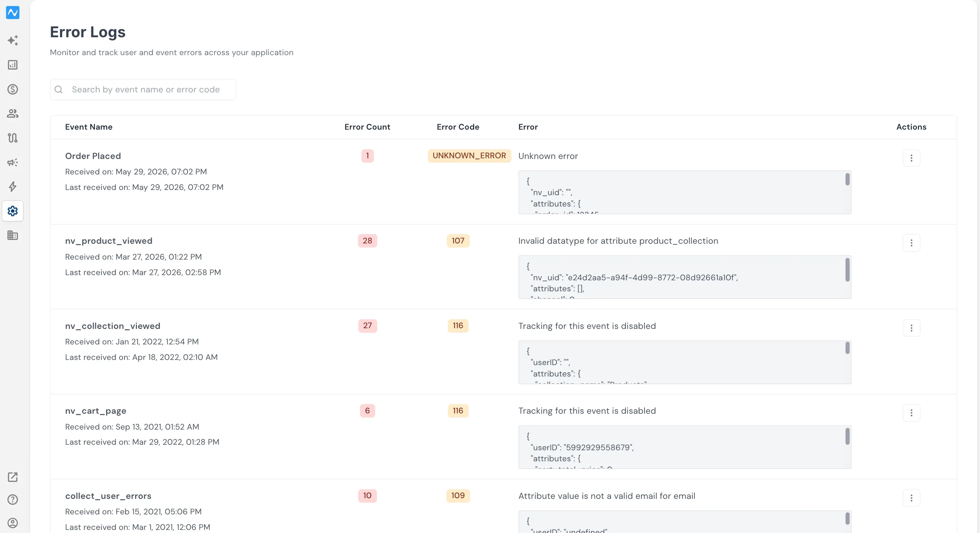Open actions menu for nv_collection_viewed row
The width and height of the screenshot is (980, 533).
[x=911, y=328]
